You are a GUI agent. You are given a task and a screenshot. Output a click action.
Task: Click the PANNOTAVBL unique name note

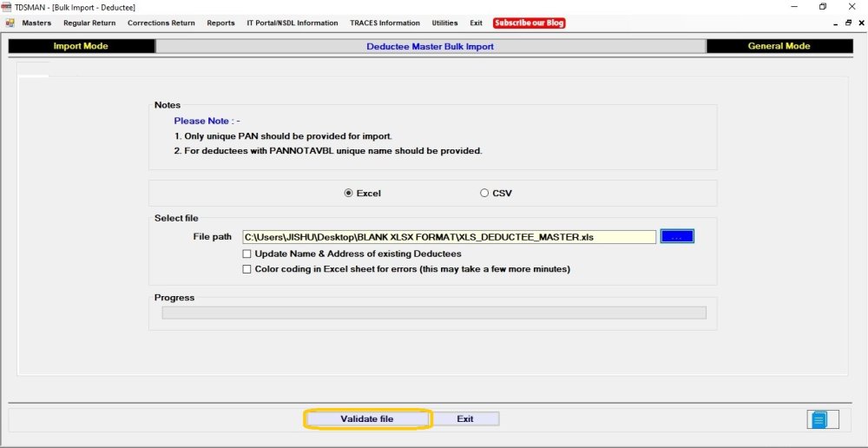(x=328, y=150)
